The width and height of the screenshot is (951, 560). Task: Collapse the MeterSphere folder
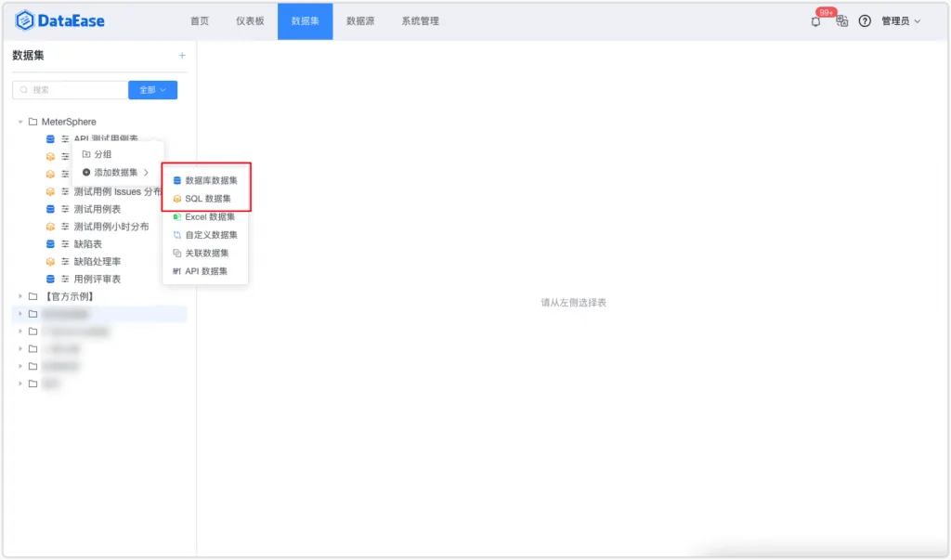pyautogui.click(x=20, y=122)
